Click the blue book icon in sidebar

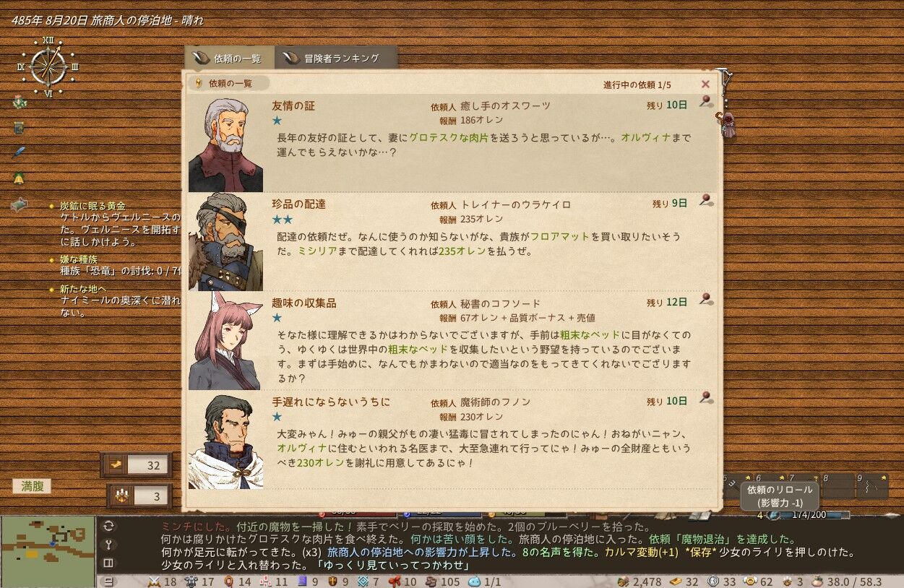[x=19, y=128]
